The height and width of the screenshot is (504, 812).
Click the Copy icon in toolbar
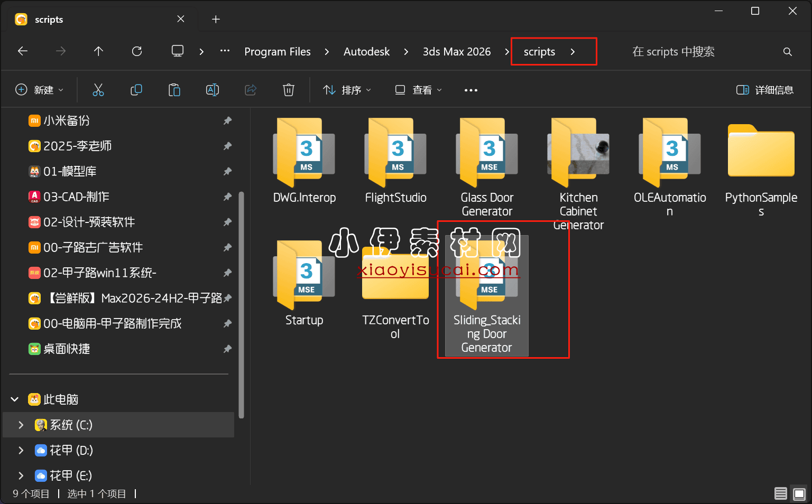(x=136, y=90)
